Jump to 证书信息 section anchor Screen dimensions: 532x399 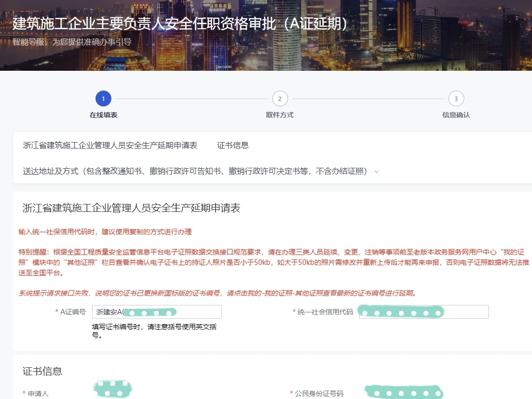pyautogui.click(x=233, y=146)
